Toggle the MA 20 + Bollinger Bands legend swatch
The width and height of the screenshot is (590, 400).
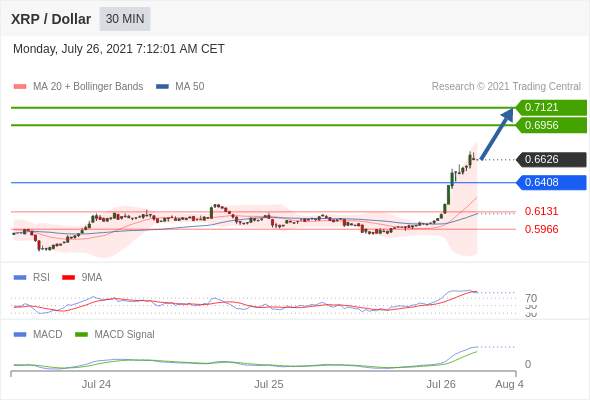point(20,87)
